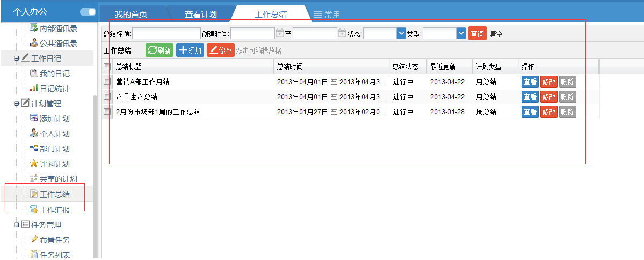The image size is (644, 260).
Task: Click the 评阅计划 star icon
Action: (x=34, y=164)
